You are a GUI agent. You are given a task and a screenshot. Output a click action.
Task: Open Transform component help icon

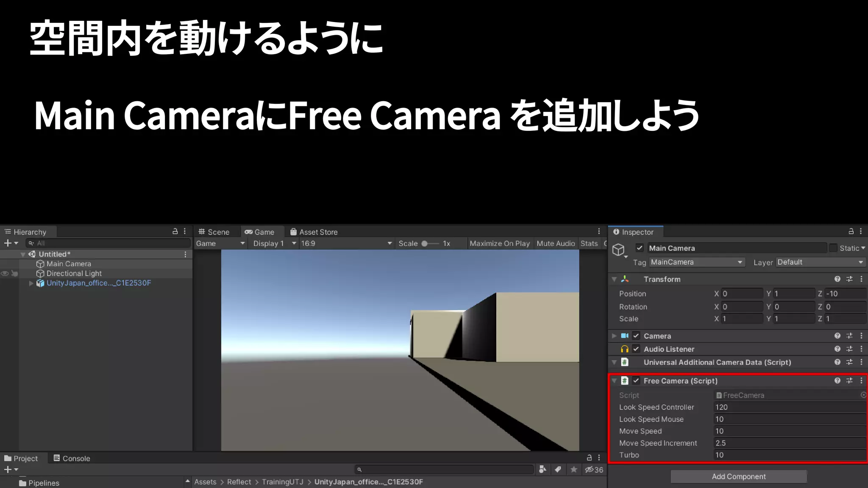point(837,279)
